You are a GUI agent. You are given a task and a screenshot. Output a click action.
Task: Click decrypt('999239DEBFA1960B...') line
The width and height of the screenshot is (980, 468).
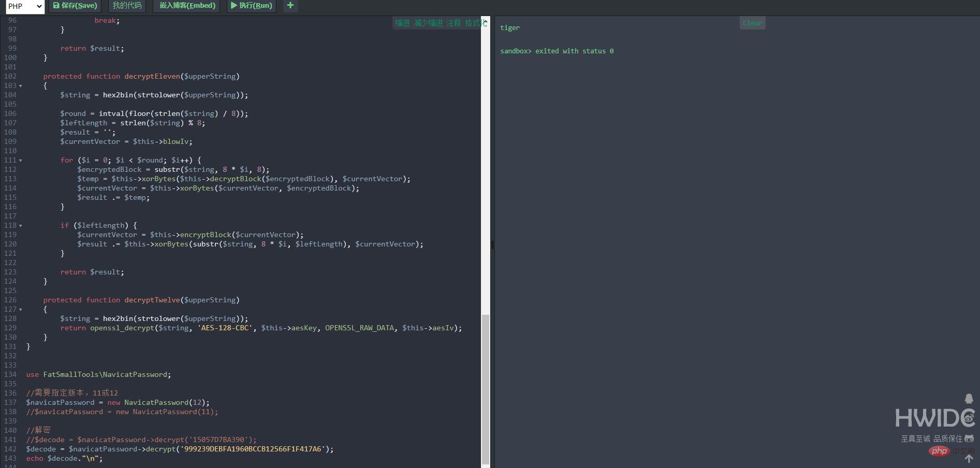coord(180,449)
